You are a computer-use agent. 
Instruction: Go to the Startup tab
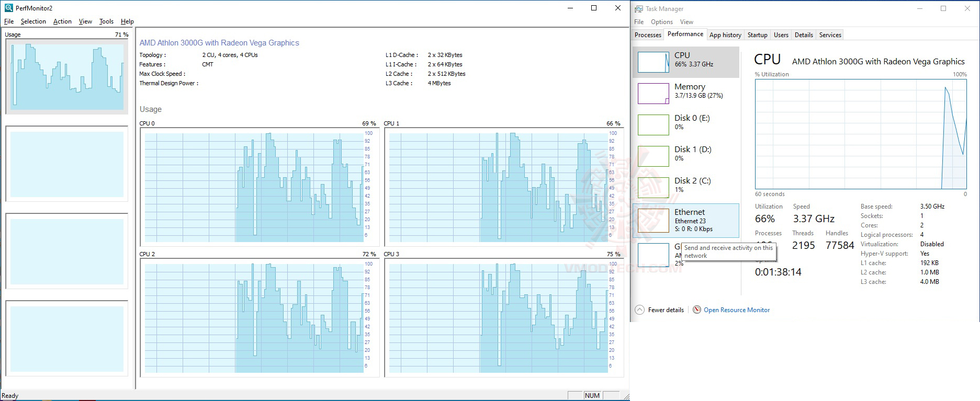pyautogui.click(x=757, y=35)
